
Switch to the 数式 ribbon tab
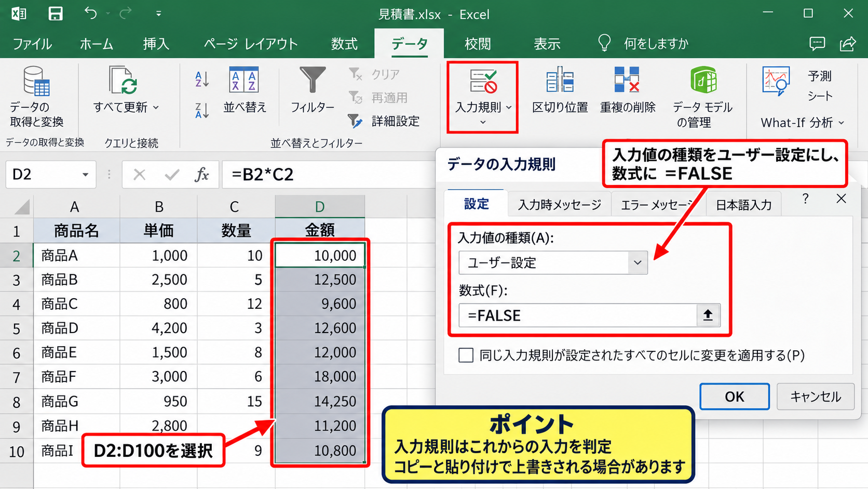click(344, 44)
